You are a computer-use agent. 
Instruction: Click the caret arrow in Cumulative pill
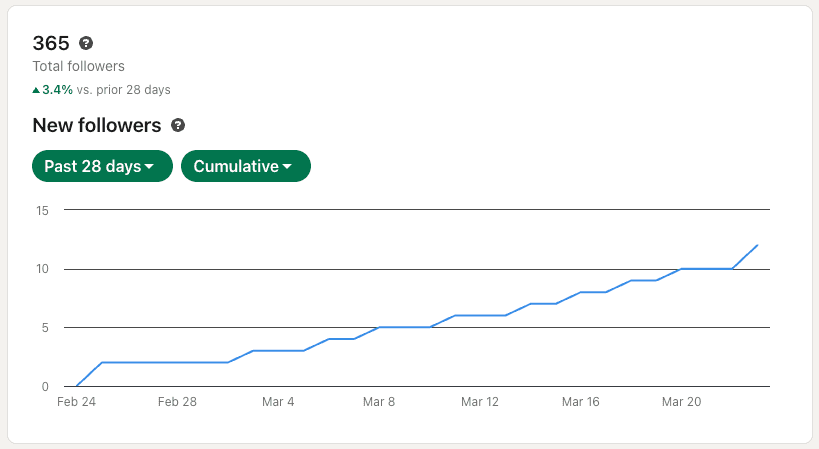point(287,167)
